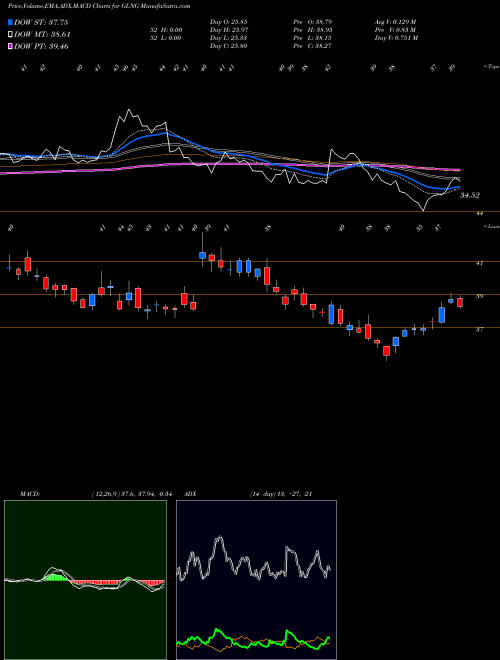Open the MACD indicator panel
Viewport: 500px width, 660px height.
pos(85,580)
